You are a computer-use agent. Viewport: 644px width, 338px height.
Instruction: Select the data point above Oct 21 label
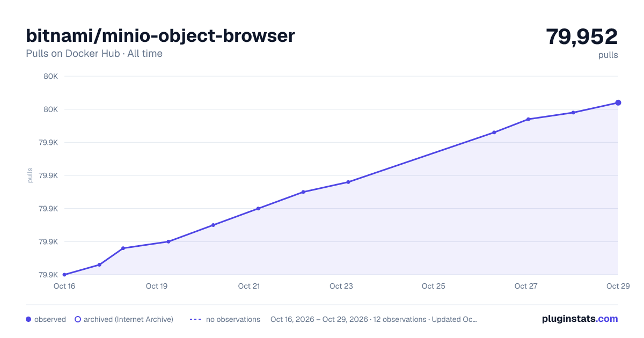[x=258, y=208]
